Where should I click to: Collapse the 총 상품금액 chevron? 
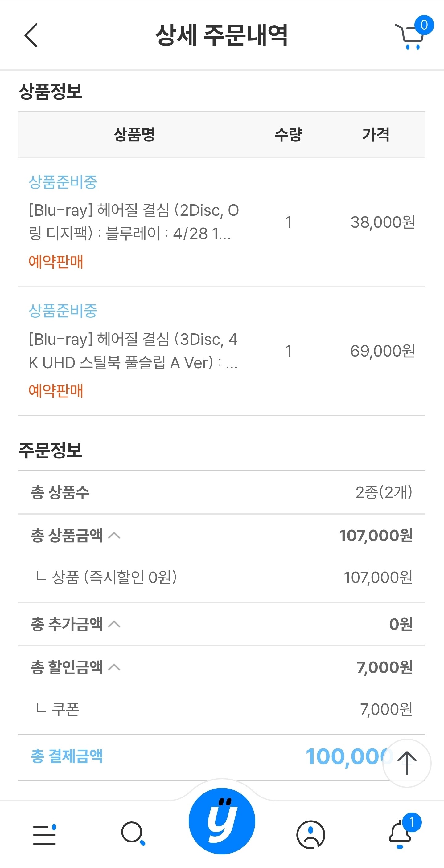114,536
